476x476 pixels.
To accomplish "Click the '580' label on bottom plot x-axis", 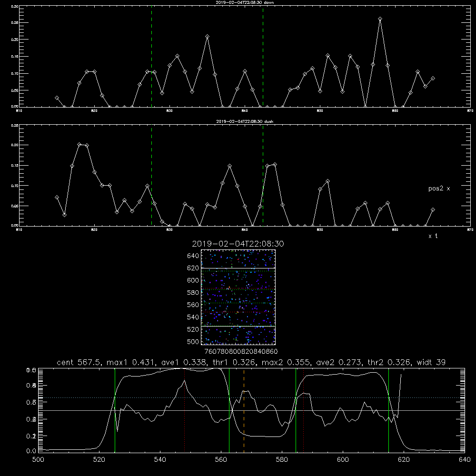I will (x=282, y=460).
